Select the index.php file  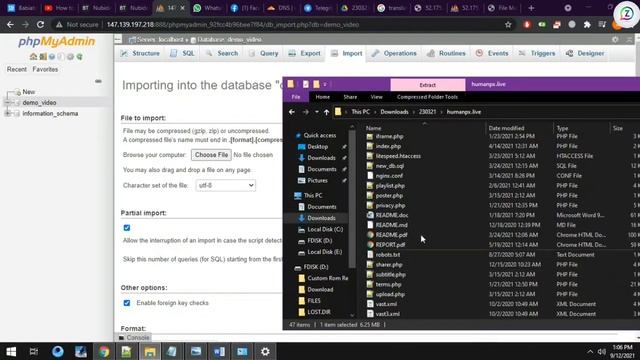click(x=388, y=146)
